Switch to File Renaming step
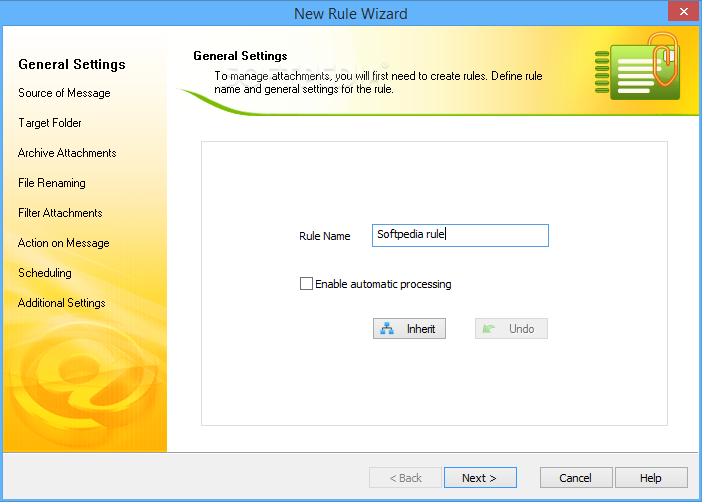This screenshot has width=702, height=502. tap(52, 183)
